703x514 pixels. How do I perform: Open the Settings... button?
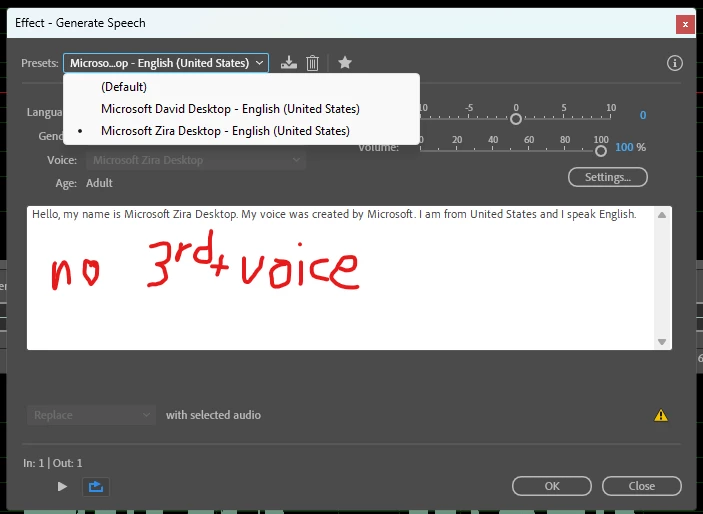(x=608, y=177)
